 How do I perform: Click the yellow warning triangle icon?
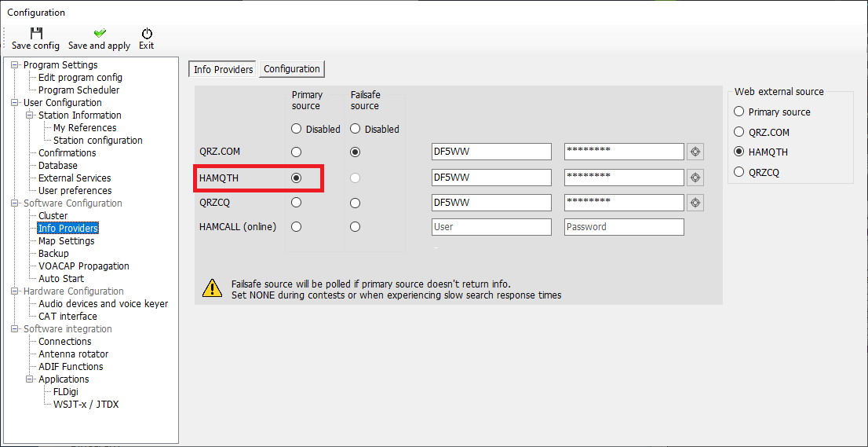212,288
